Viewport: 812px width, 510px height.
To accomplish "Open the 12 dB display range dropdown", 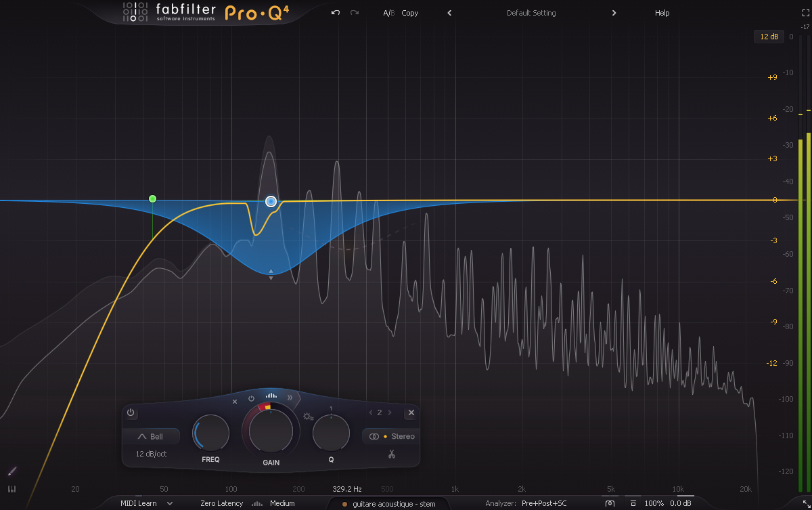I will coord(769,37).
